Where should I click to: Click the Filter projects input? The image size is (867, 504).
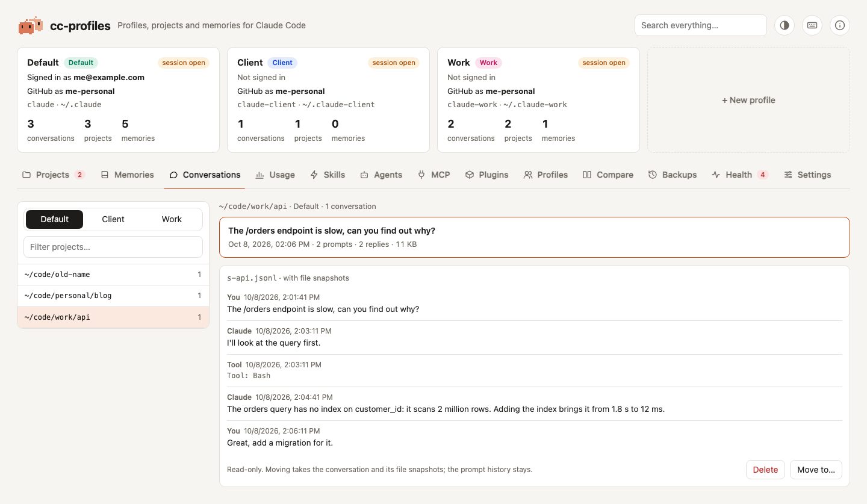(113, 247)
